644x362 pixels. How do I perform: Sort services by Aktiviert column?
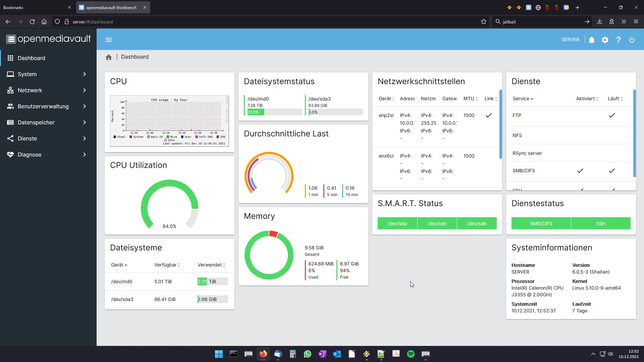(587, 99)
